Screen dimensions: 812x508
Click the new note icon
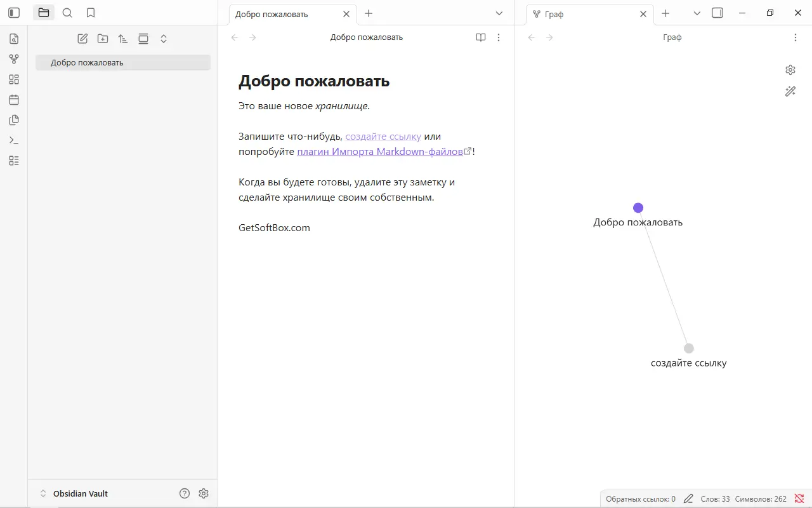(x=82, y=39)
